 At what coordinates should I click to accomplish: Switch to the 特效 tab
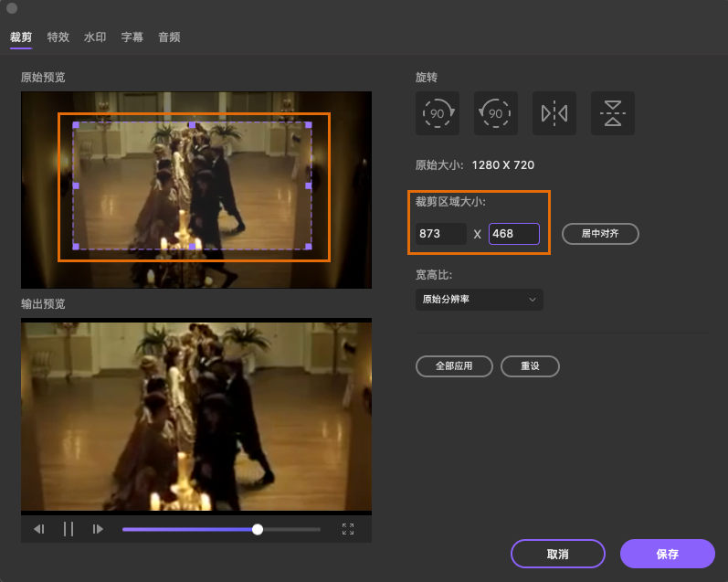(x=58, y=37)
